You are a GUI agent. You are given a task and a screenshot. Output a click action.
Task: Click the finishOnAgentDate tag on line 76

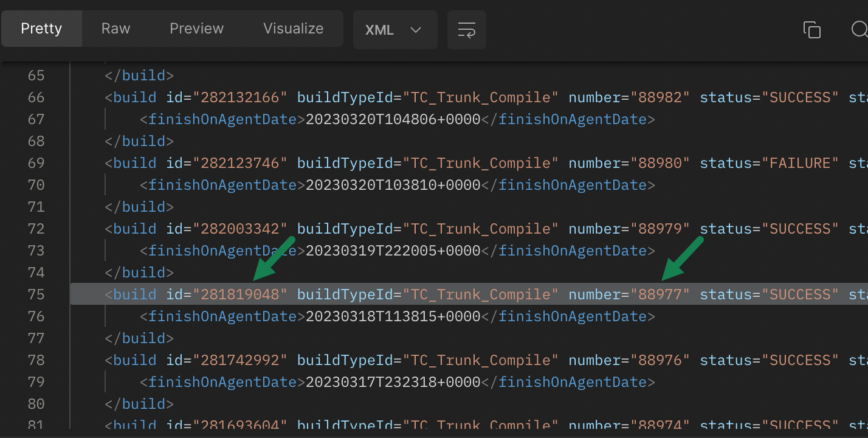tap(222, 316)
